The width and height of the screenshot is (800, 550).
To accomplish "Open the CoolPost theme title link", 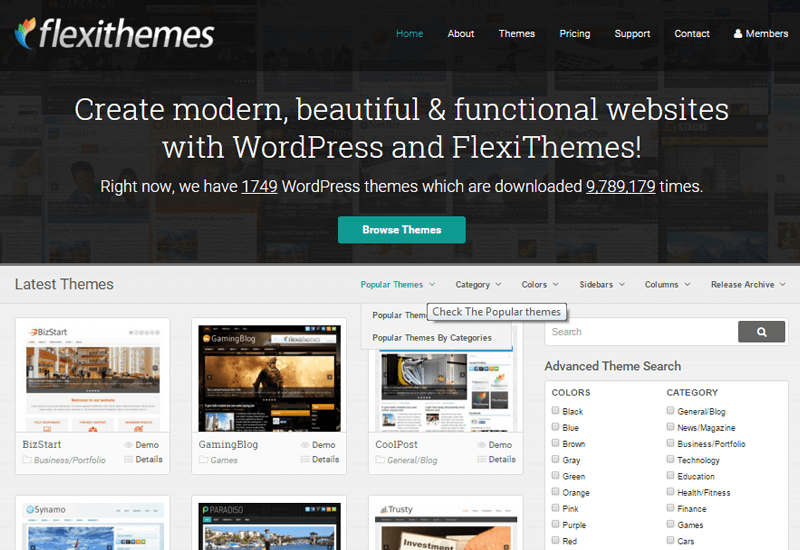I will [396, 444].
